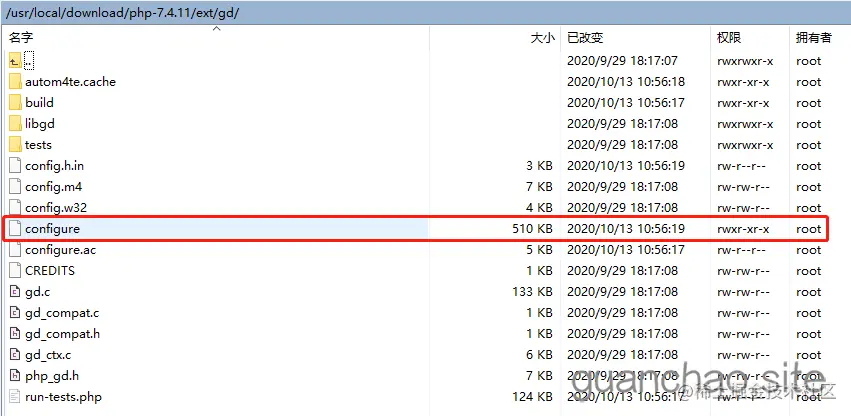Click the 6 KB size of gd_ctx.c

click(539, 355)
